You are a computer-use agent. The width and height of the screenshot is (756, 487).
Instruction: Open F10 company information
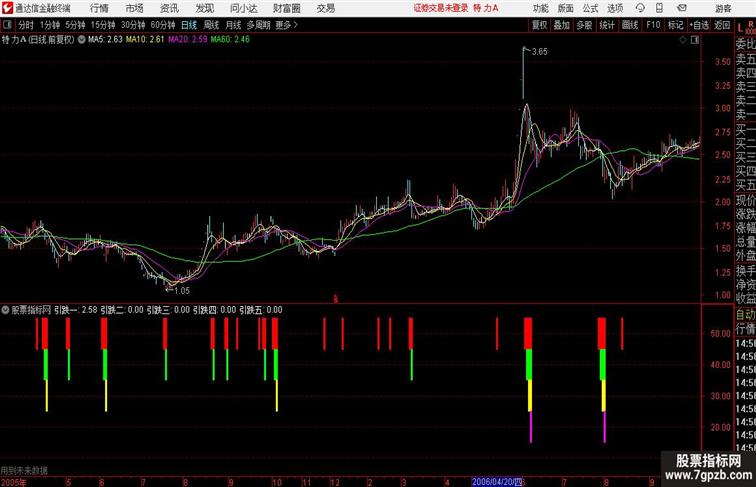(x=653, y=25)
